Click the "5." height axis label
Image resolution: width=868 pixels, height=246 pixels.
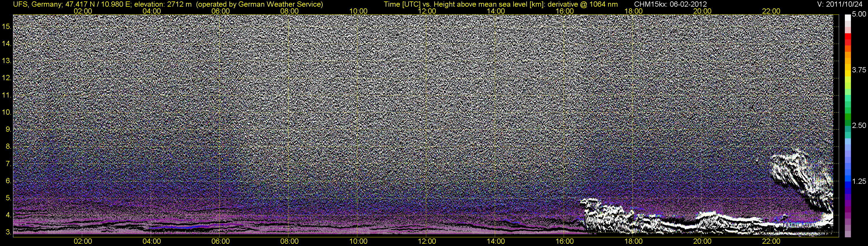8,198
